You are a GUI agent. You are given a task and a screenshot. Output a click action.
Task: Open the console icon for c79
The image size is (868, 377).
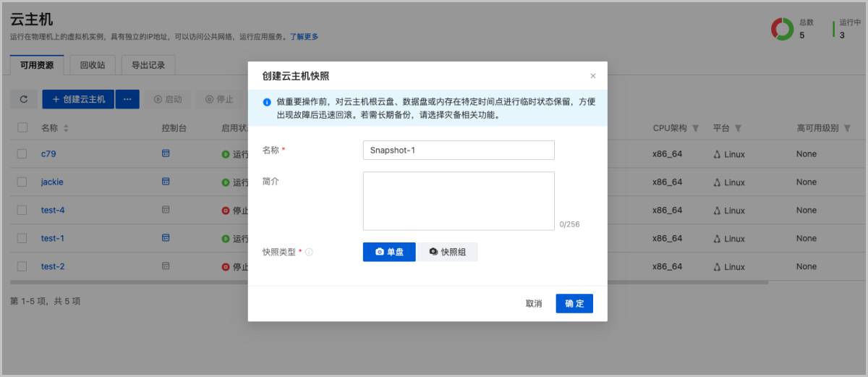166,153
